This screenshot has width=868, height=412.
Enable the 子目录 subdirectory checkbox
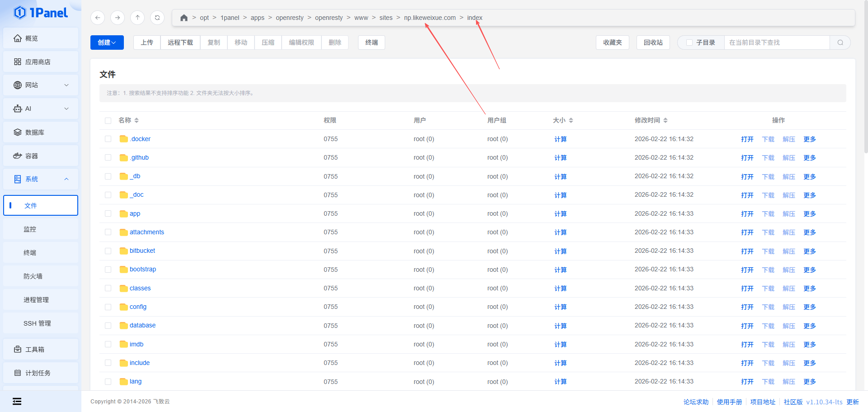click(x=689, y=43)
